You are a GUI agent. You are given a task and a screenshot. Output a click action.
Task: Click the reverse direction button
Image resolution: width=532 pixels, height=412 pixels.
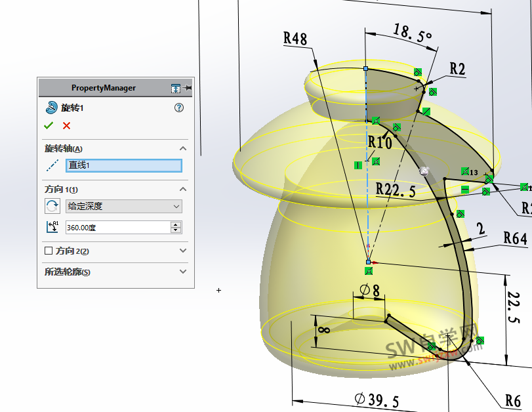tap(52, 207)
